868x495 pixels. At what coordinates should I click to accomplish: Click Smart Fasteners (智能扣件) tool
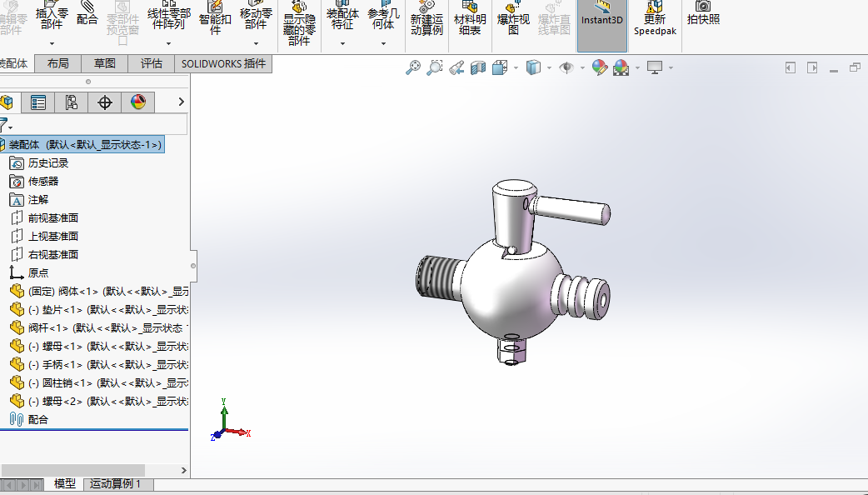[216, 19]
